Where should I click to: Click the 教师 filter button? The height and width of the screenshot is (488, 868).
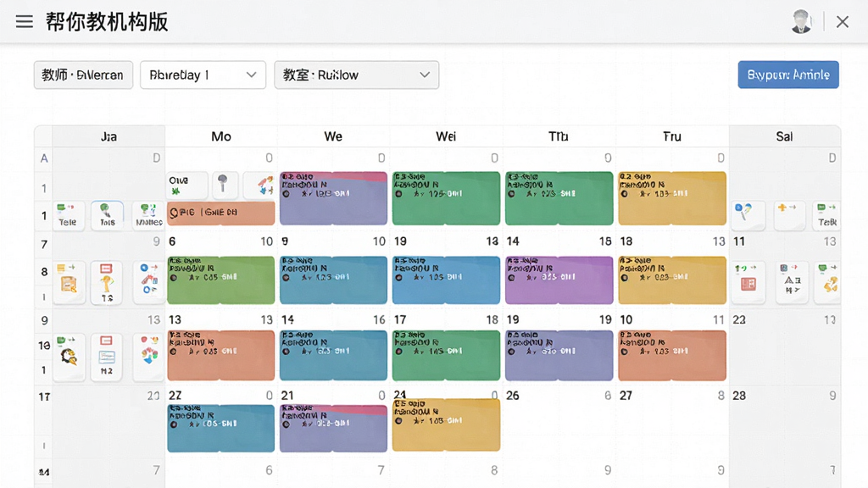[x=83, y=75]
